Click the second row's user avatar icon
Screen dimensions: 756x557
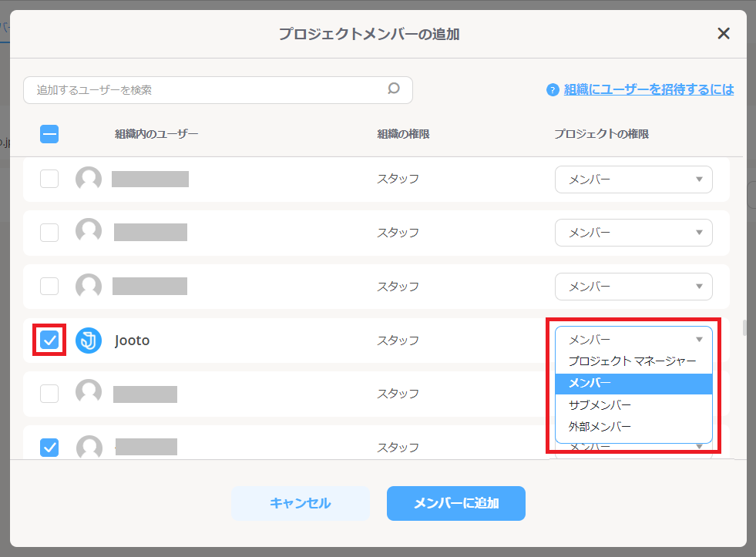[x=89, y=232]
